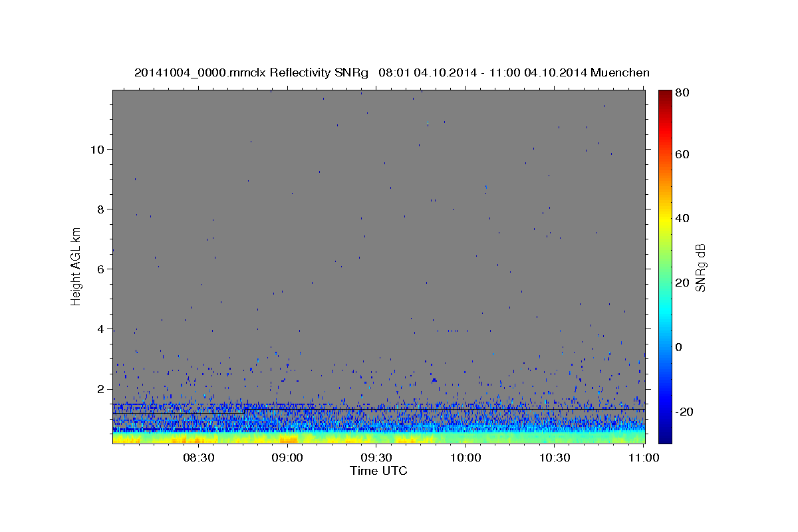Screen dimensions: 798x532
Task: Click the colorbar value label 60
Action: [684, 154]
